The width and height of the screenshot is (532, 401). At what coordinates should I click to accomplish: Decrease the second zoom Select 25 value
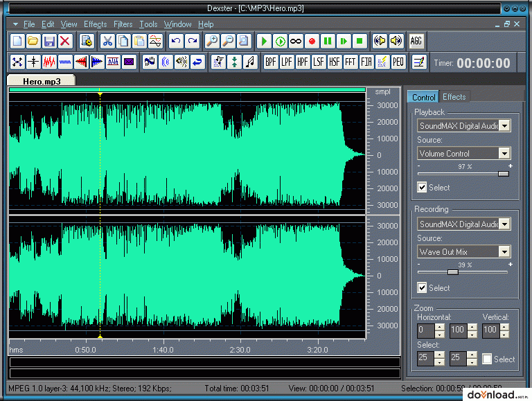[x=472, y=363]
